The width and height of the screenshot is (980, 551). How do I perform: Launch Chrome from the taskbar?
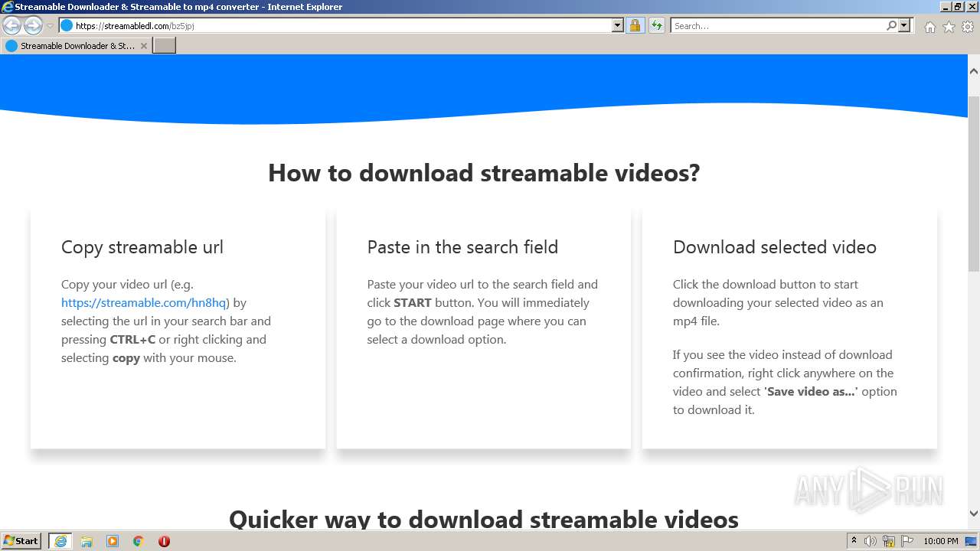[x=139, y=541]
